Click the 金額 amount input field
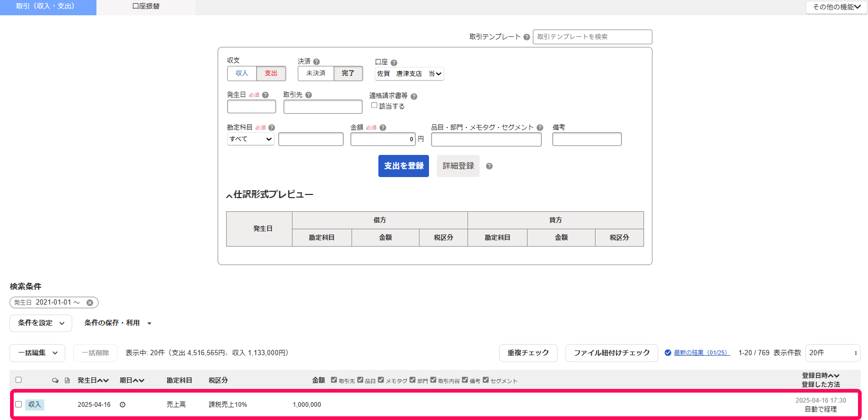Viewport: 868px width, 420px height. click(383, 139)
